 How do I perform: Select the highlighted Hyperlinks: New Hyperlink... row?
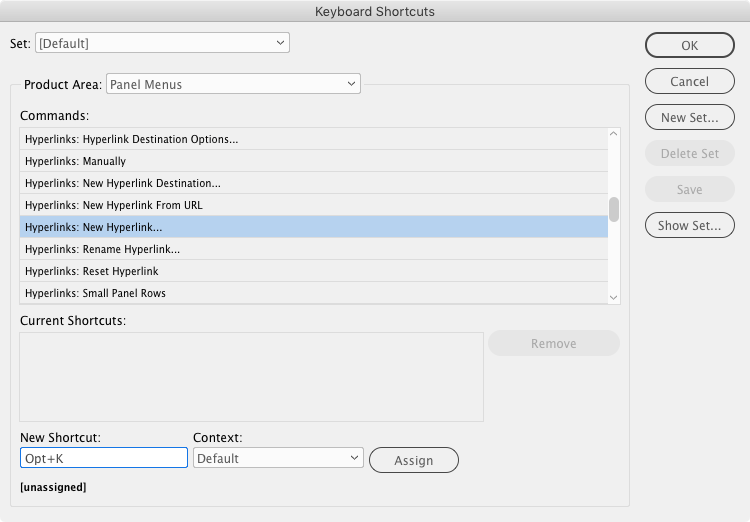click(x=314, y=227)
